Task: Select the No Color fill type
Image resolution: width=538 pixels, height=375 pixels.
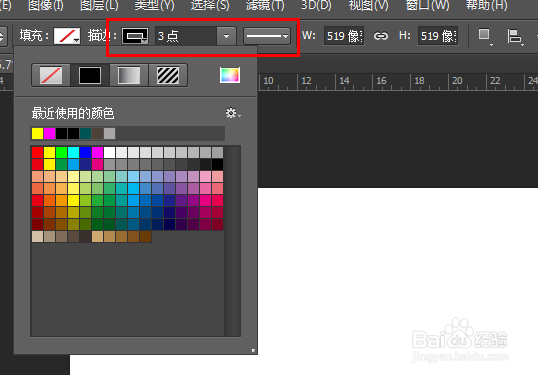Action: pyautogui.click(x=51, y=75)
